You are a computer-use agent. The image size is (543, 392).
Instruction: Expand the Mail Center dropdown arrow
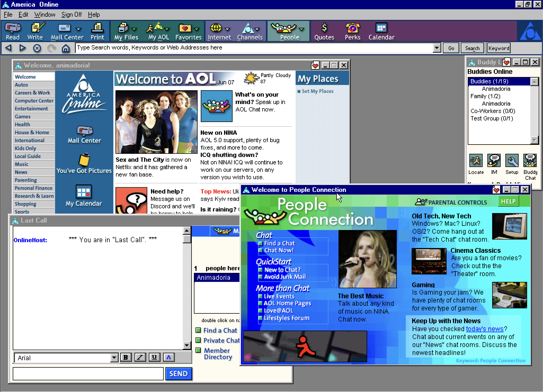coord(78,29)
